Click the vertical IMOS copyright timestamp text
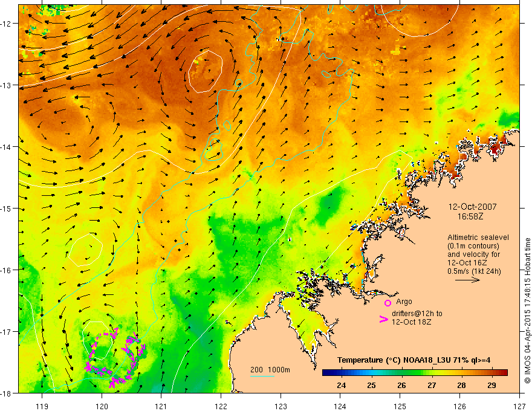This screenshot has height=411, width=532. 527,310
